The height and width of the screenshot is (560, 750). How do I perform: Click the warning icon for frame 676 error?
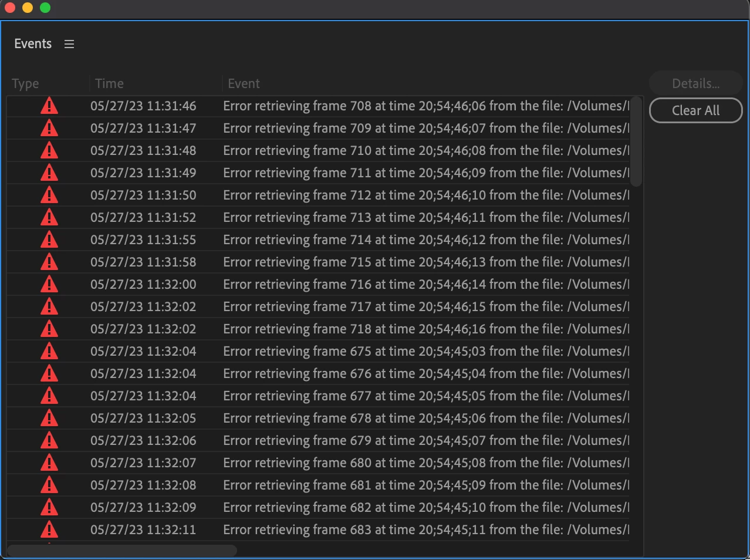(49, 373)
